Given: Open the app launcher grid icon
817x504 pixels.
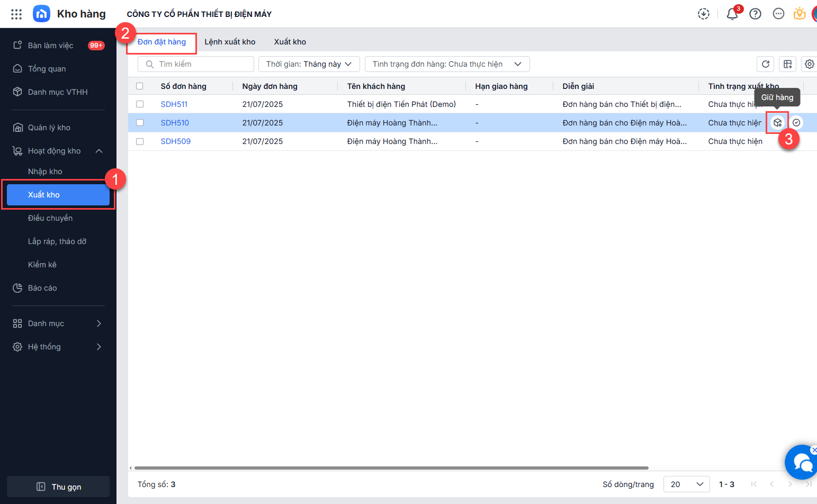Looking at the screenshot, I should click(16, 14).
